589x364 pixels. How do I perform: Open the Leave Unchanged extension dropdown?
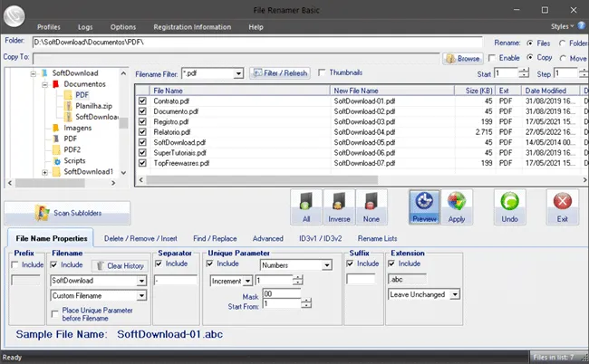pos(455,294)
